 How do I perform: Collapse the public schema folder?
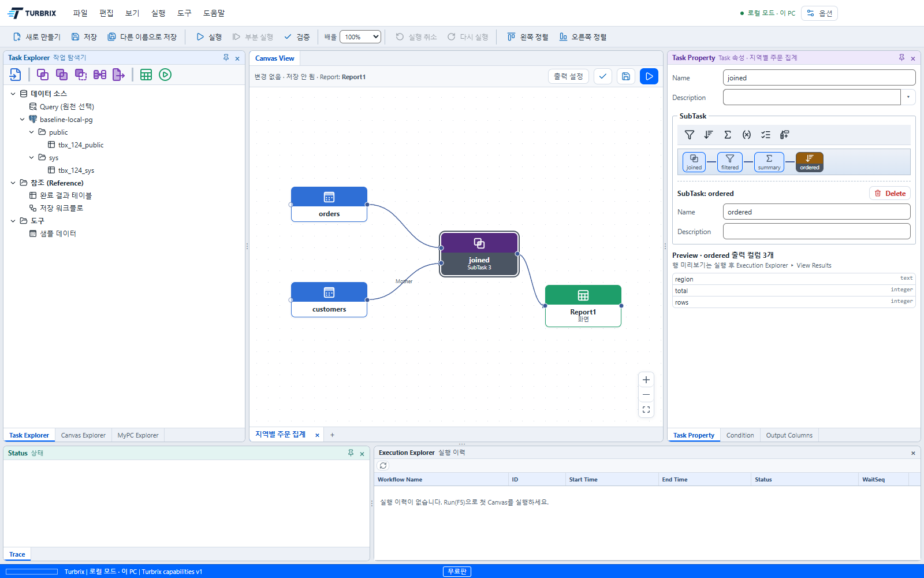32,132
